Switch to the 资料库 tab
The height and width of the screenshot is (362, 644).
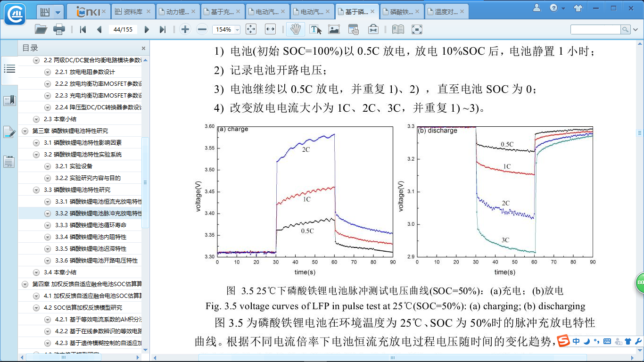[x=132, y=11]
